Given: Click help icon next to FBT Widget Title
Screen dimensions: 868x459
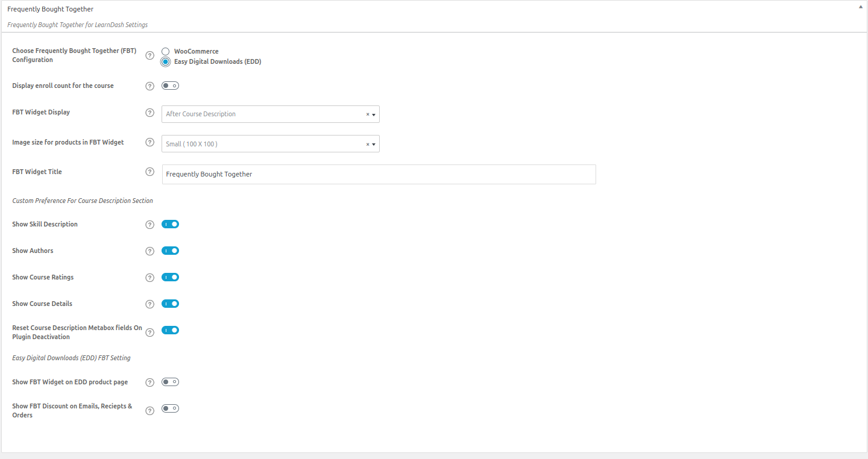Looking at the screenshot, I should coord(150,172).
